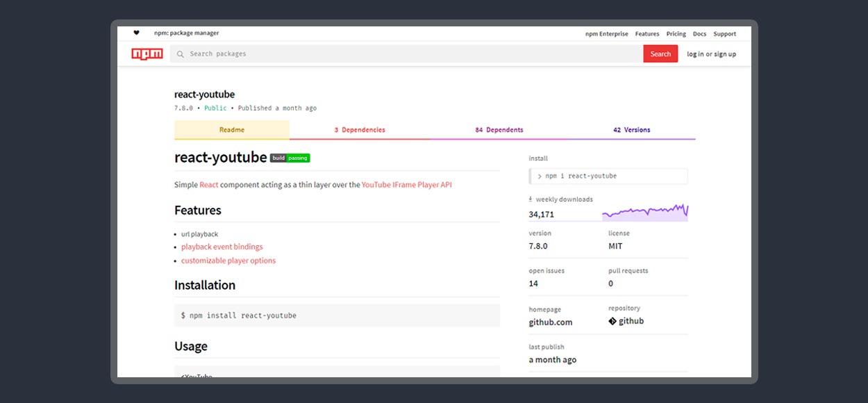Click the Published a month ago text
The width and height of the screenshot is (868, 403).
click(277, 108)
